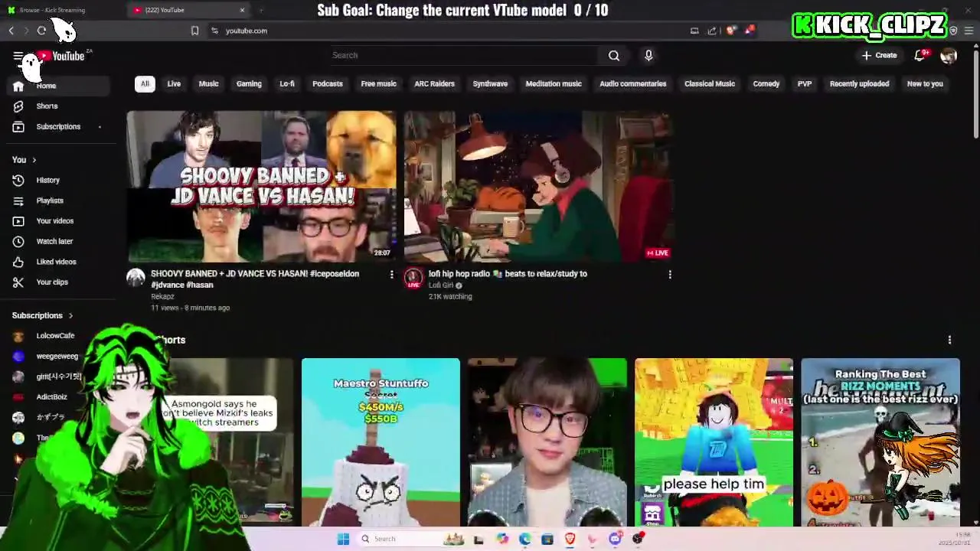Select the All filter chip
The width and height of the screenshot is (980, 551).
click(x=145, y=83)
